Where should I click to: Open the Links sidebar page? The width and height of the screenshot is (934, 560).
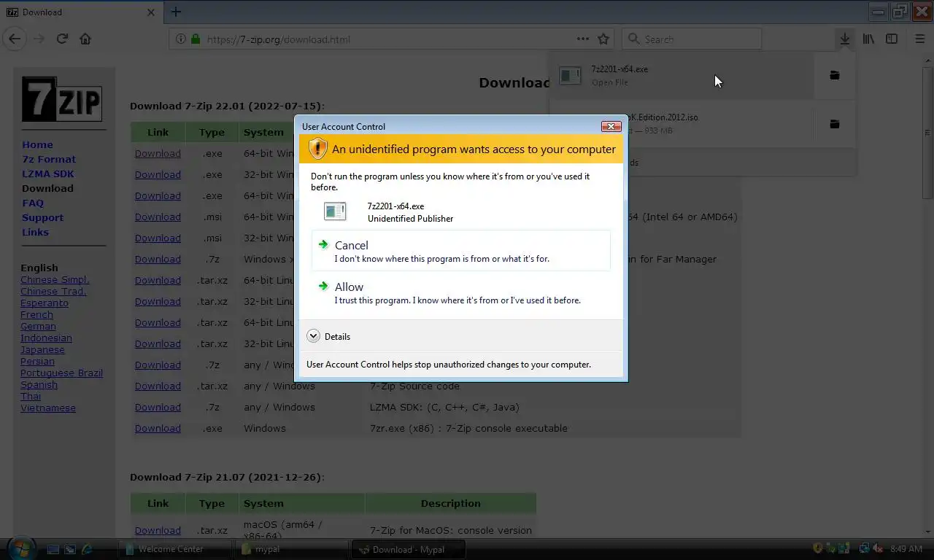click(35, 232)
